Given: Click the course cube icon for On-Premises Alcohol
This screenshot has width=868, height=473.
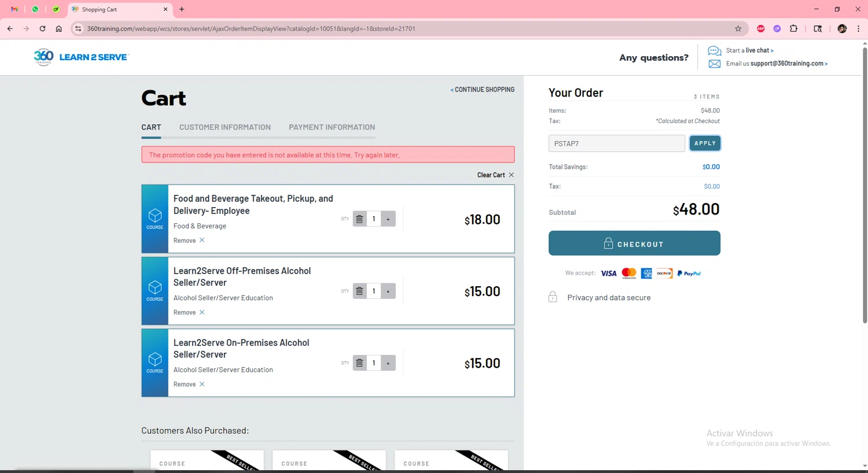Looking at the screenshot, I should 155,359.
